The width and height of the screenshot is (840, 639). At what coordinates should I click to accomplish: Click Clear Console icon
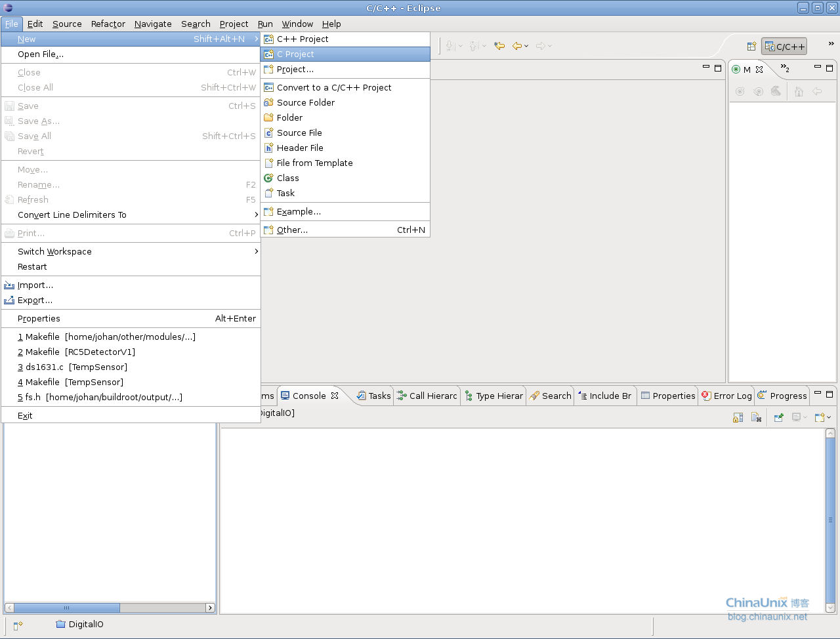coord(756,417)
